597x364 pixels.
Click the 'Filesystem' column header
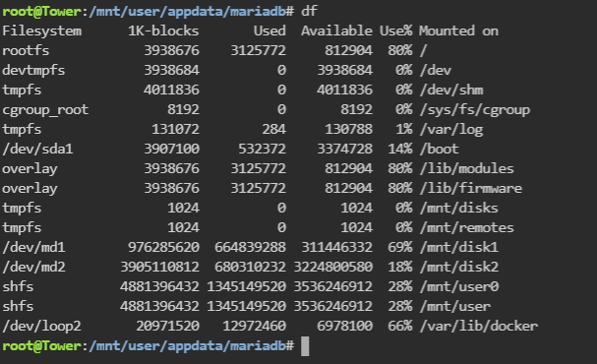tap(42, 30)
